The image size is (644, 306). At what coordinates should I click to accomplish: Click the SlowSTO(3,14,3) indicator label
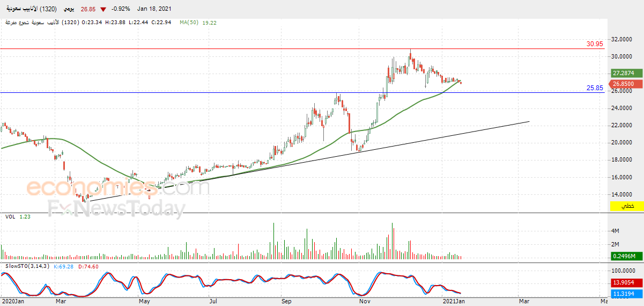27,266
